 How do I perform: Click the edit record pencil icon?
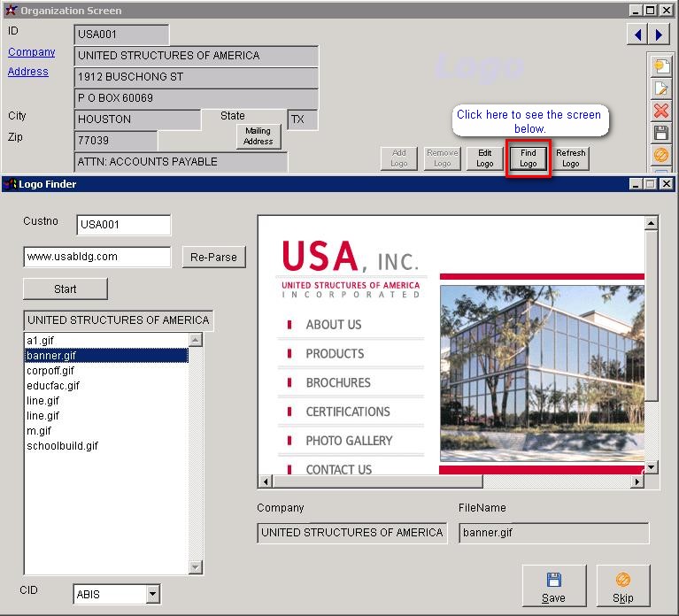[660, 89]
